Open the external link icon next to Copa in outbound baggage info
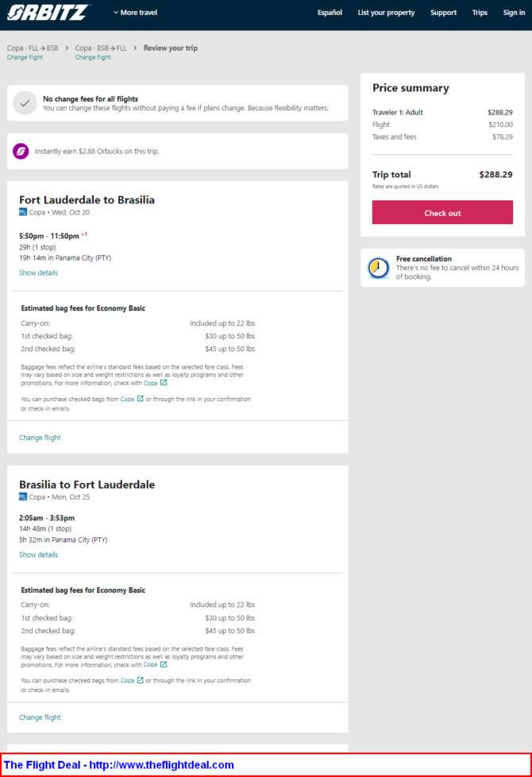This screenshot has height=777, width=532. pos(164,383)
